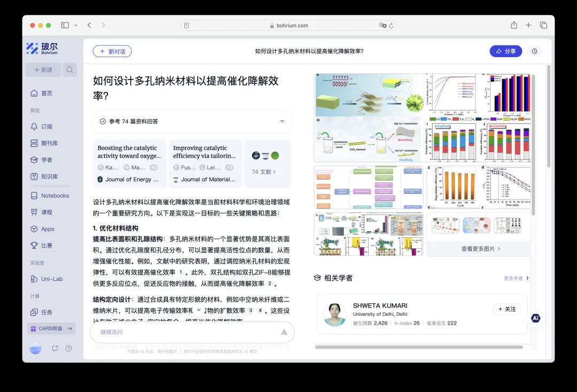Open the CARSI权益 benefits entry
The image size is (577, 392).
pyautogui.click(x=51, y=328)
